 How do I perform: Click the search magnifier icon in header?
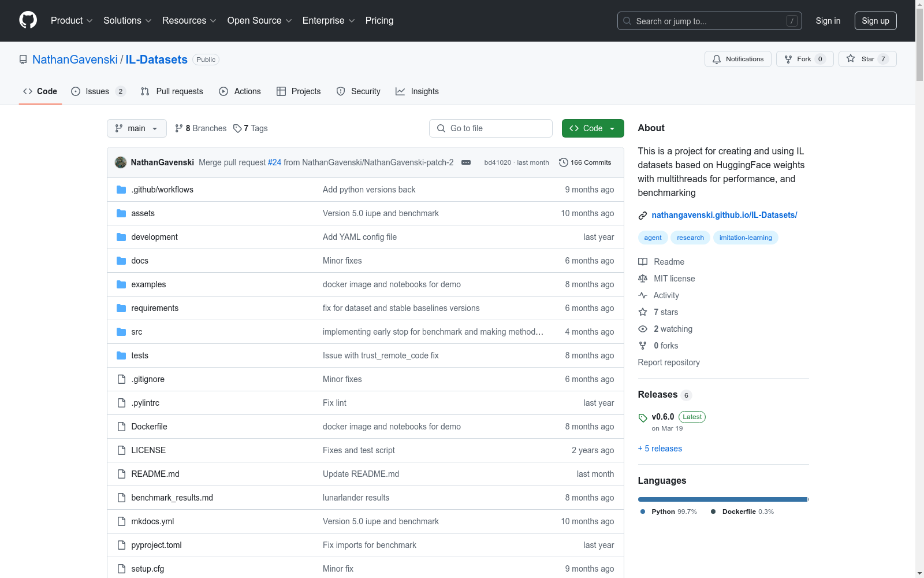tap(627, 21)
